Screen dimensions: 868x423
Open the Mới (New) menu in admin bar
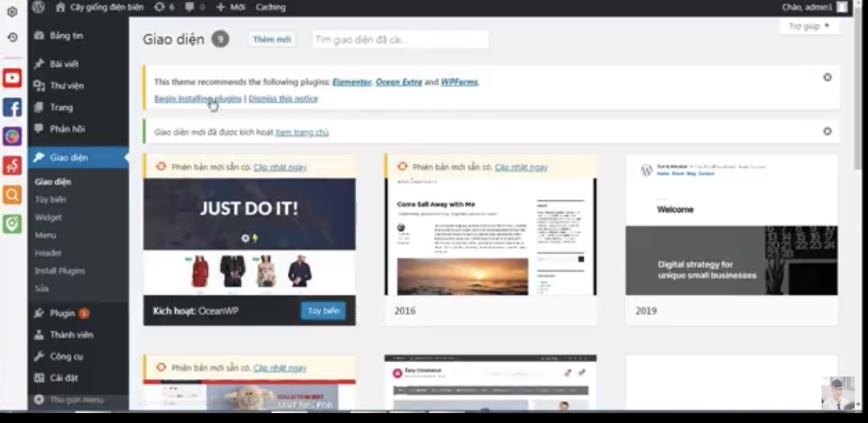click(x=231, y=7)
